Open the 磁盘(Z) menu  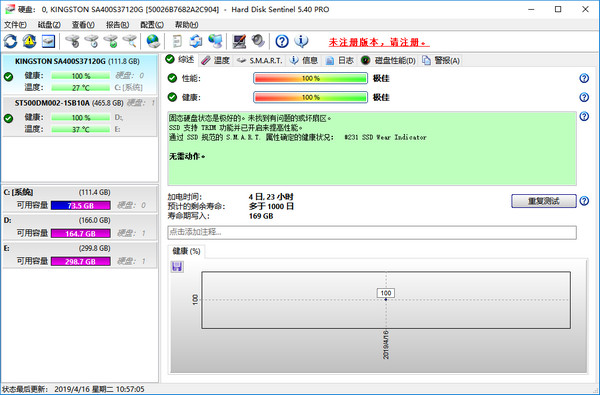click(x=49, y=25)
